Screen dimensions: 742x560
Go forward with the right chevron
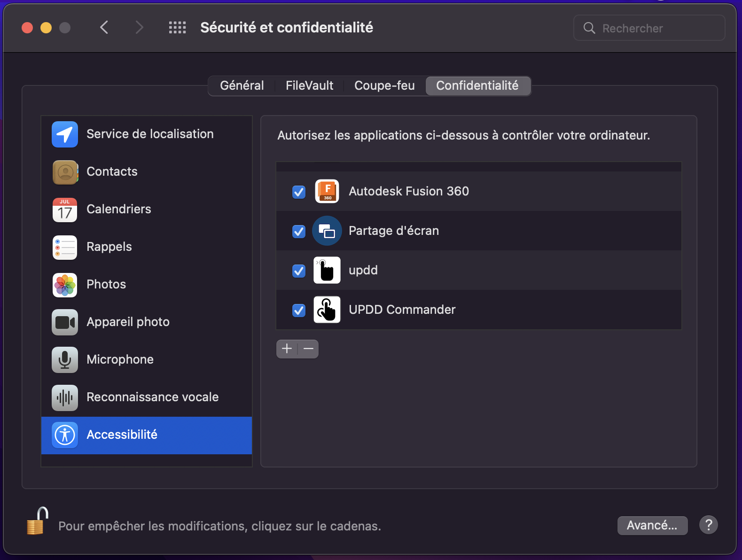click(139, 28)
